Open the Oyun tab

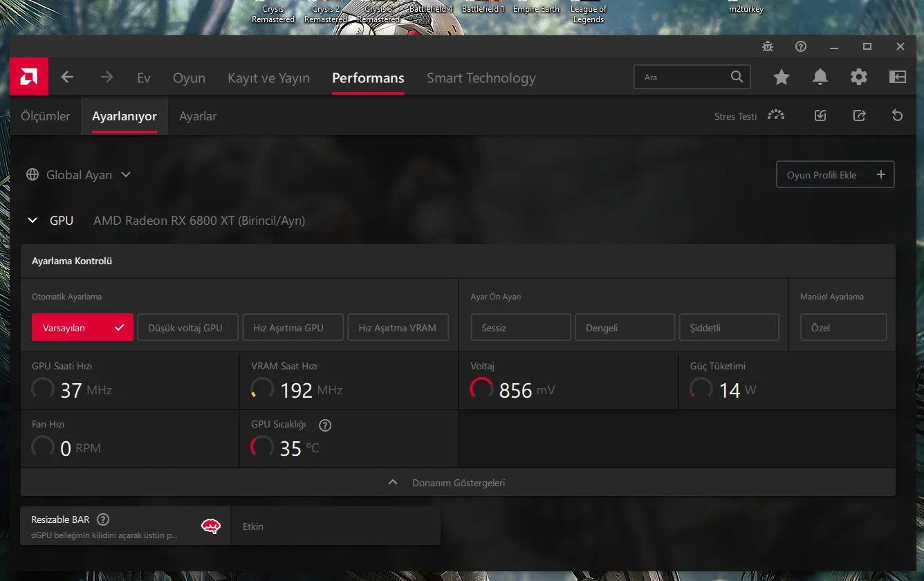(189, 78)
